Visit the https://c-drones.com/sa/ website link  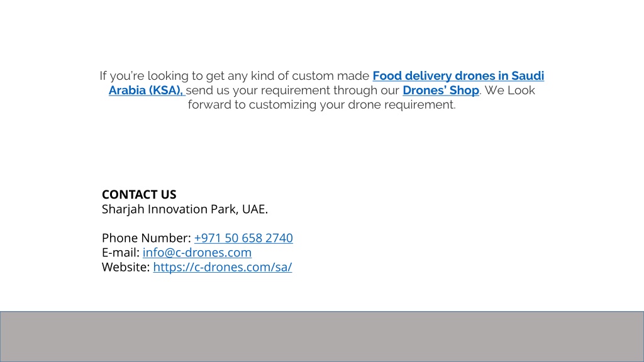(223, 266)
